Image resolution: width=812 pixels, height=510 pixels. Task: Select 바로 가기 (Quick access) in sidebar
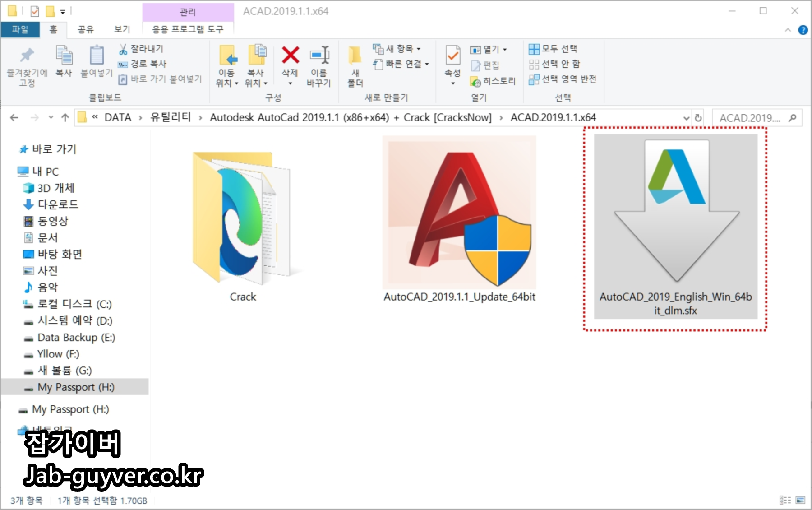[x=48, y=149]
